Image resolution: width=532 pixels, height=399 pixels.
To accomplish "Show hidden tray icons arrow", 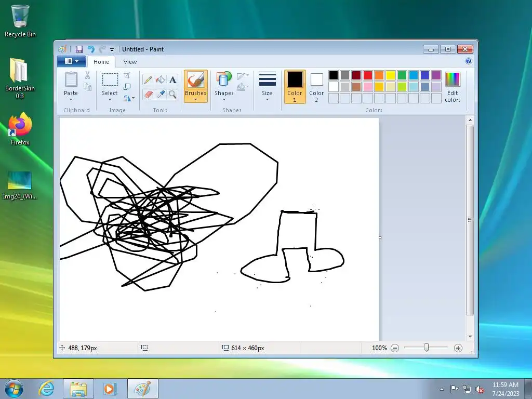I will click(442, 390).
